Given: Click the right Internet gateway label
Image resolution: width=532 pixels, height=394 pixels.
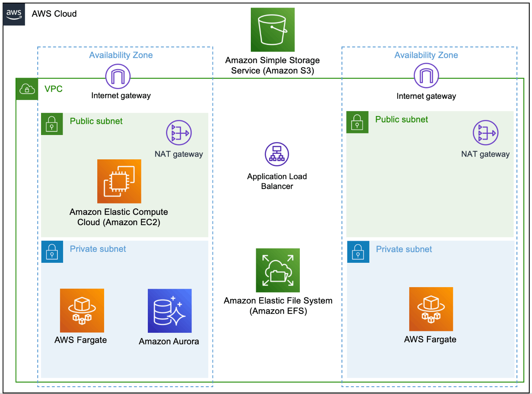Looking at the screenshot, I should click(426, 96).
